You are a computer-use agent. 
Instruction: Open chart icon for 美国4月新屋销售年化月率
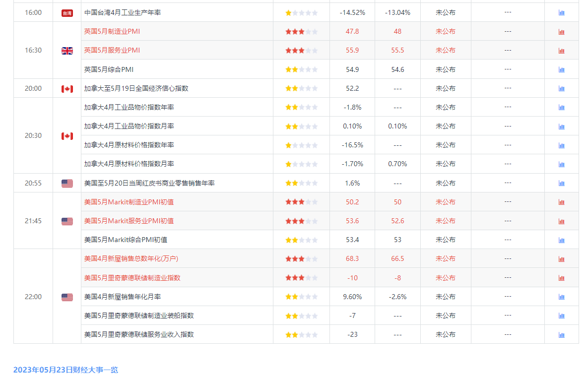tap(561, 297)
